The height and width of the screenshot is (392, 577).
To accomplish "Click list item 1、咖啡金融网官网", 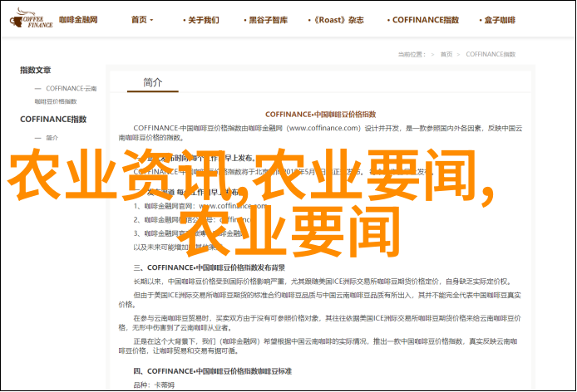I will click(200, 206).
